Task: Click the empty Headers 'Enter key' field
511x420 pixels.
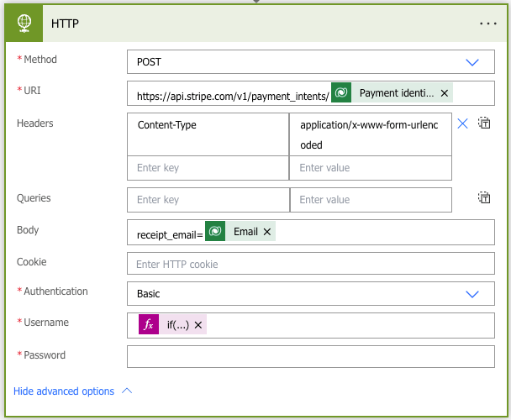Action: tap(208, 168)
